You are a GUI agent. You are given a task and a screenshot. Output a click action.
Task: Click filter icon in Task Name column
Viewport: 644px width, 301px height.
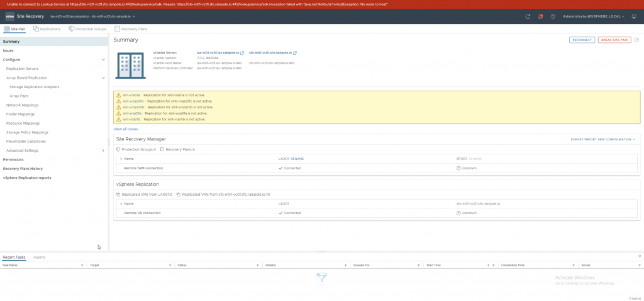click(x=82, y=266)
